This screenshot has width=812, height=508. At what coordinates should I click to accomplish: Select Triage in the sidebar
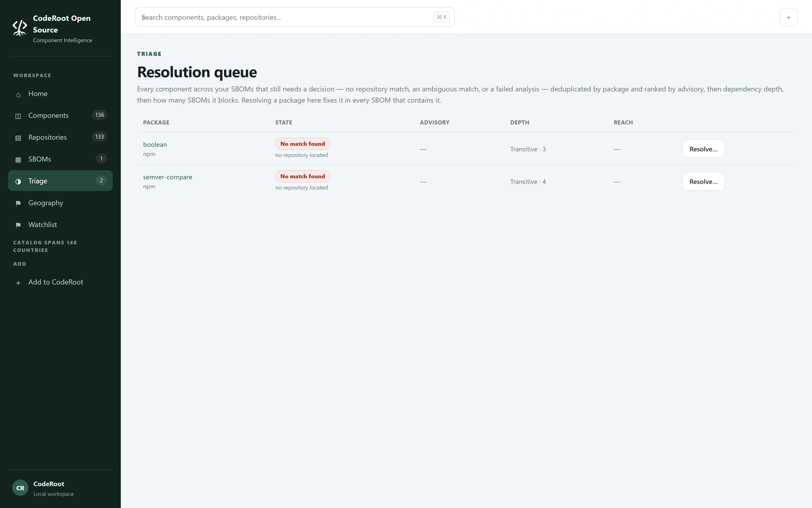pyautogui.click(x=60, y=181)
